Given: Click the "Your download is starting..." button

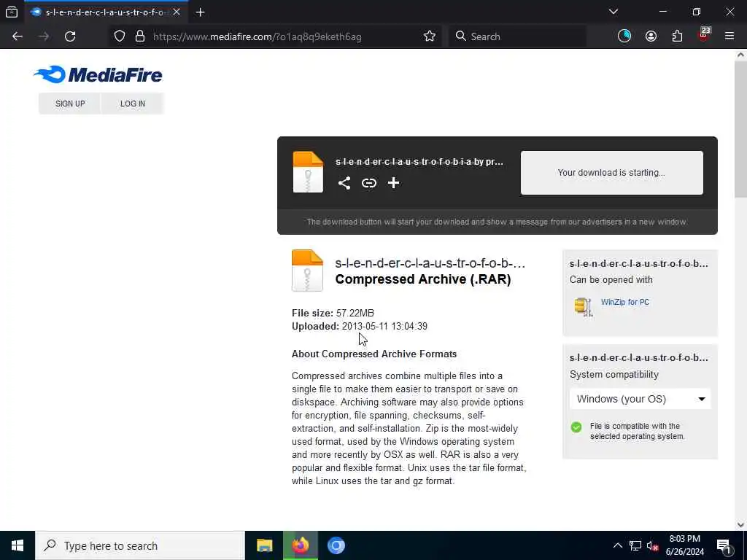Looking at the screenshot, I should [x=612, y=173].
